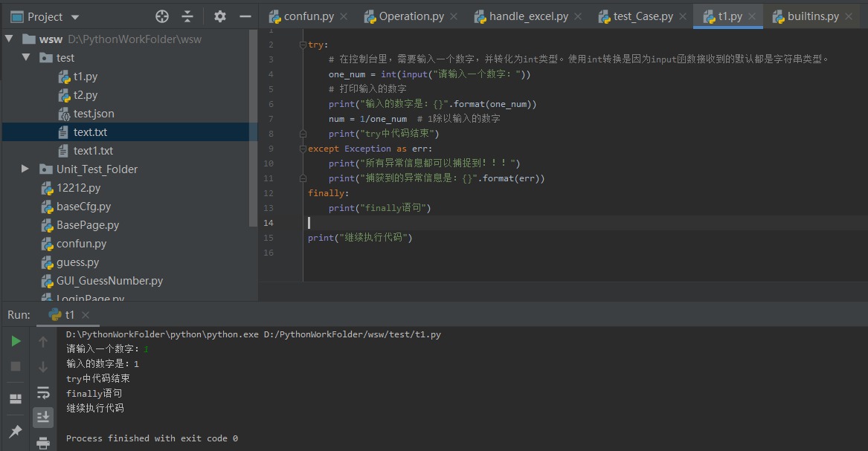Collapse the wsw root folder
Screen dimensions: 868x451
tap(10, 39)
